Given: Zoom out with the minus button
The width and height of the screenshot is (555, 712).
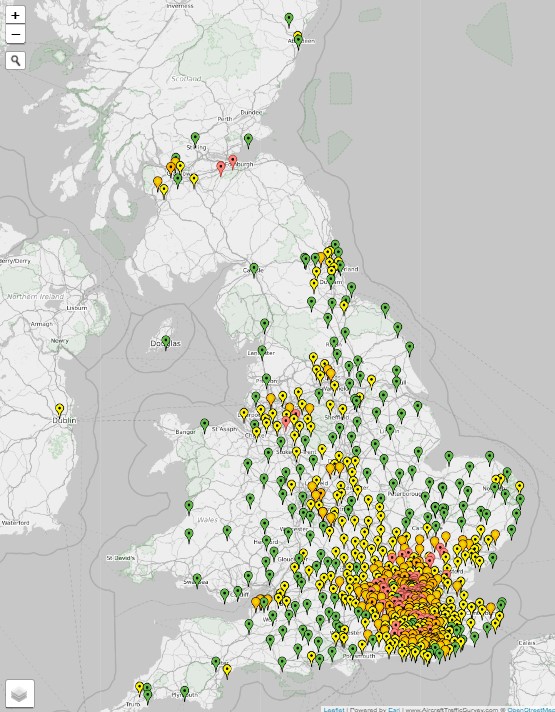Looking at the screenshot, I should [15, 34].
